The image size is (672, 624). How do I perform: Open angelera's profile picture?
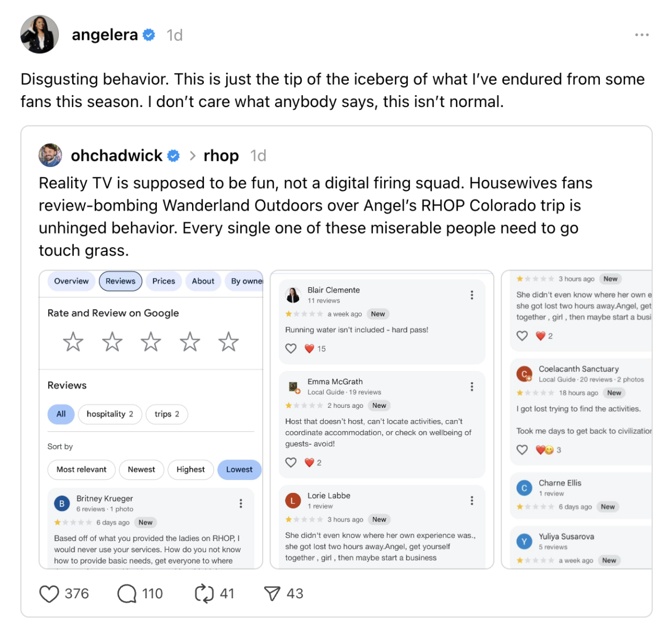coord(39,34)
